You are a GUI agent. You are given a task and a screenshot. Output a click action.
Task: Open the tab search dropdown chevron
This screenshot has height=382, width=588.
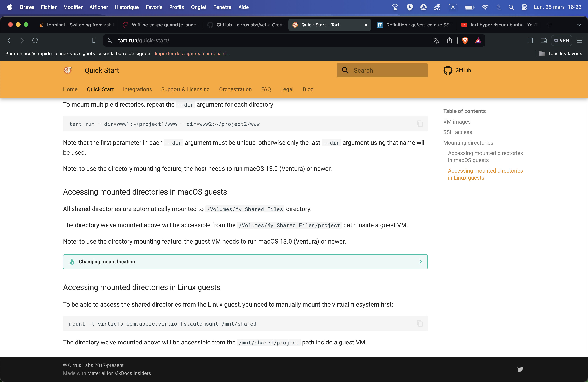tap(579, 25)
